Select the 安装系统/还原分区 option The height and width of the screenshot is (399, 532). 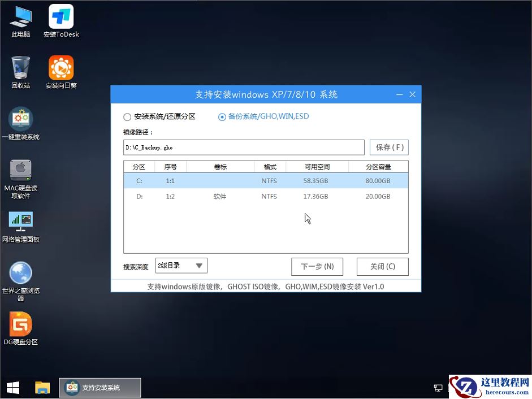point(127,116)
